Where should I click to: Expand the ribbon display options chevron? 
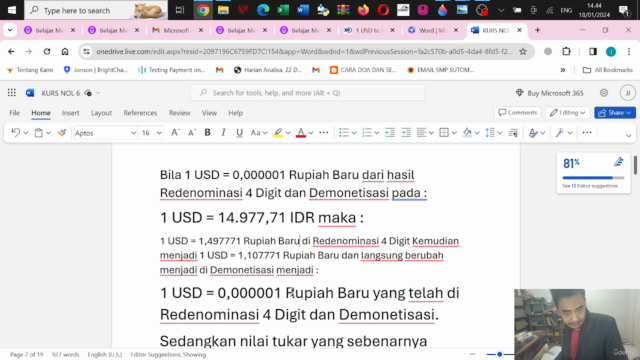tap(629, 135)
